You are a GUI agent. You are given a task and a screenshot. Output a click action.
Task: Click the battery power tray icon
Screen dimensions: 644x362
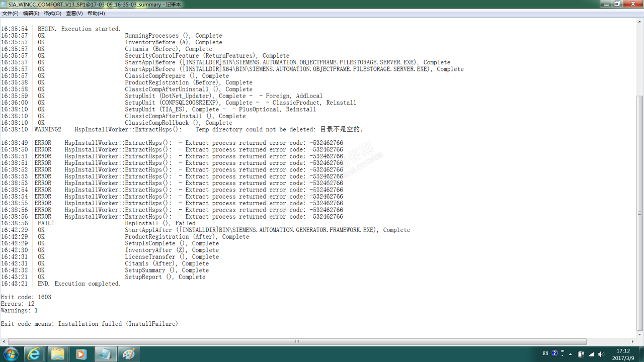pyautogui.click(x=581, y=354)
